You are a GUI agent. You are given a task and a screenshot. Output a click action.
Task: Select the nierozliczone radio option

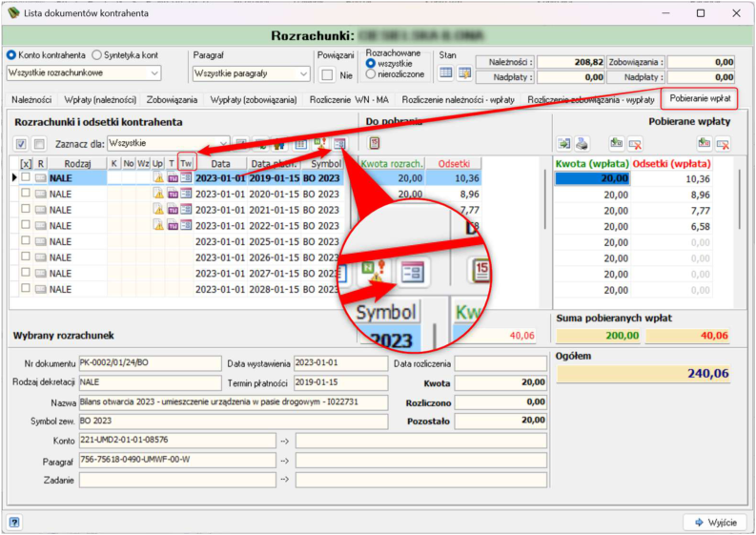point(370,74)
